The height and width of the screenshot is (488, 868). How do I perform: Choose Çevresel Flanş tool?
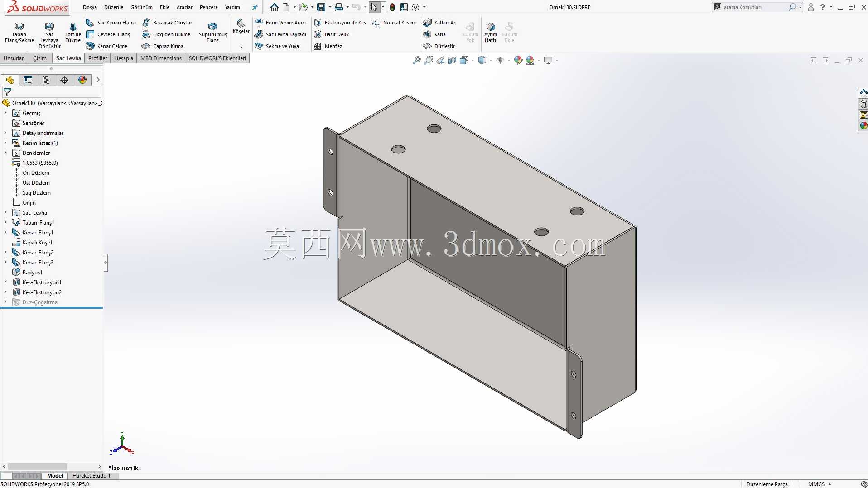[x=108, y=34]
